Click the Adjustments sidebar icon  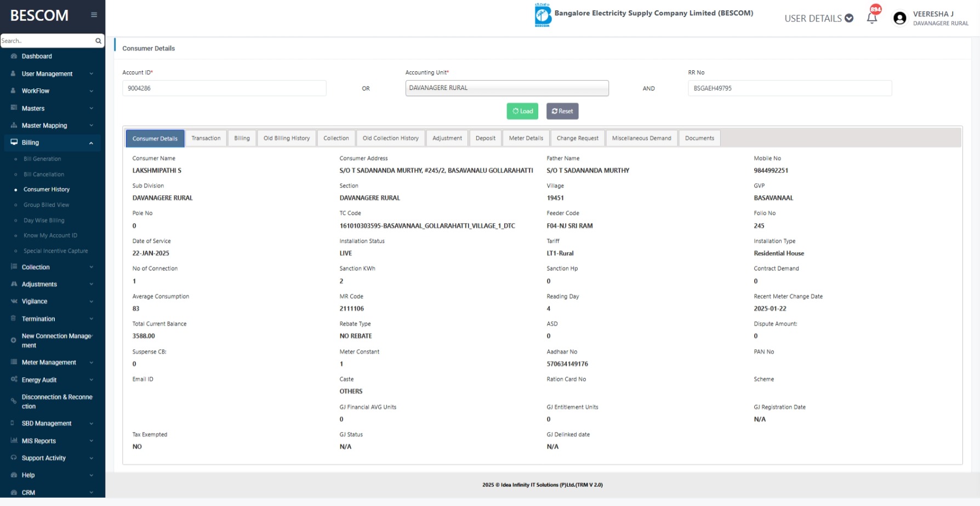[14, 284]
